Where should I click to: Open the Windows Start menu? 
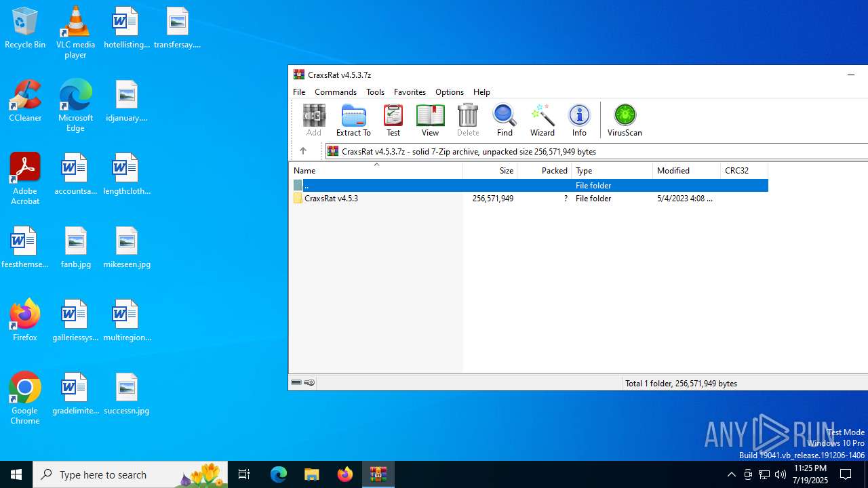(x=16, y=474)
